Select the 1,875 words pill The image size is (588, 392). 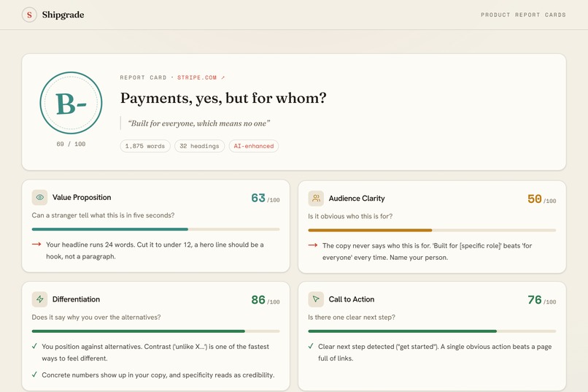[145, 146]
